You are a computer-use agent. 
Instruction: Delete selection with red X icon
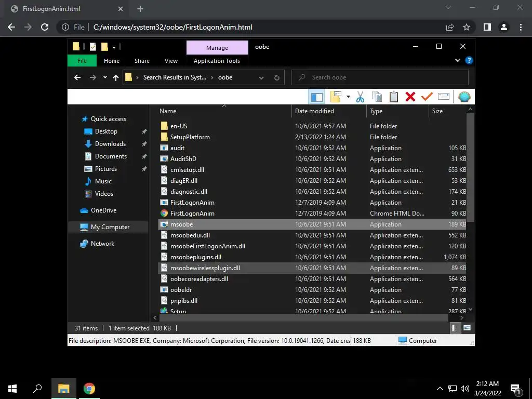tap(410, 97)
